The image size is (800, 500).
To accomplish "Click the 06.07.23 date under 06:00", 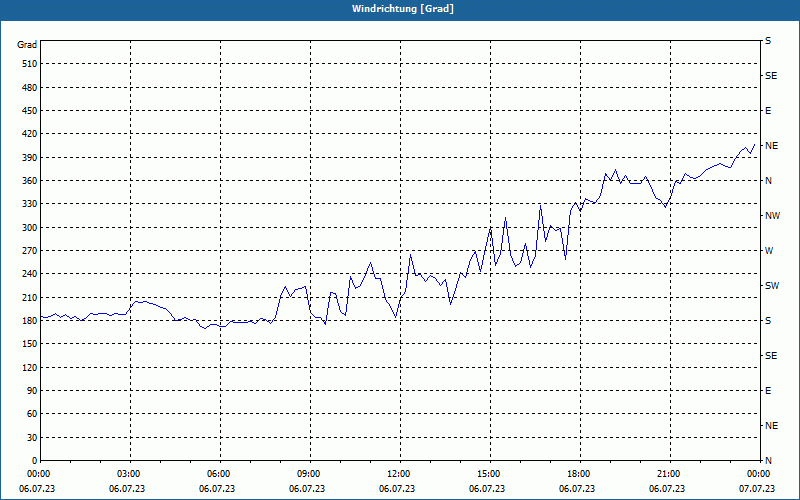I will 217,489.
